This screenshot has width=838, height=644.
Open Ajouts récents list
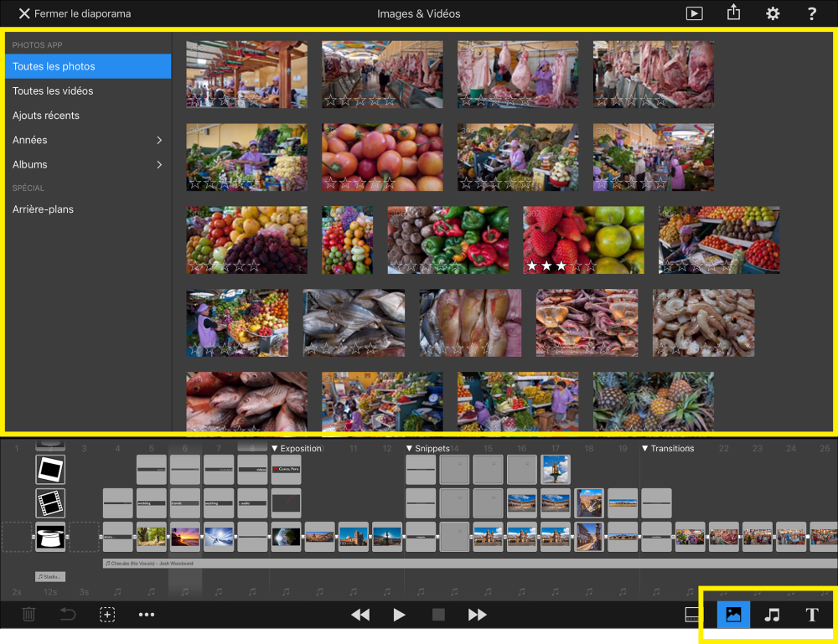point(88,116)
